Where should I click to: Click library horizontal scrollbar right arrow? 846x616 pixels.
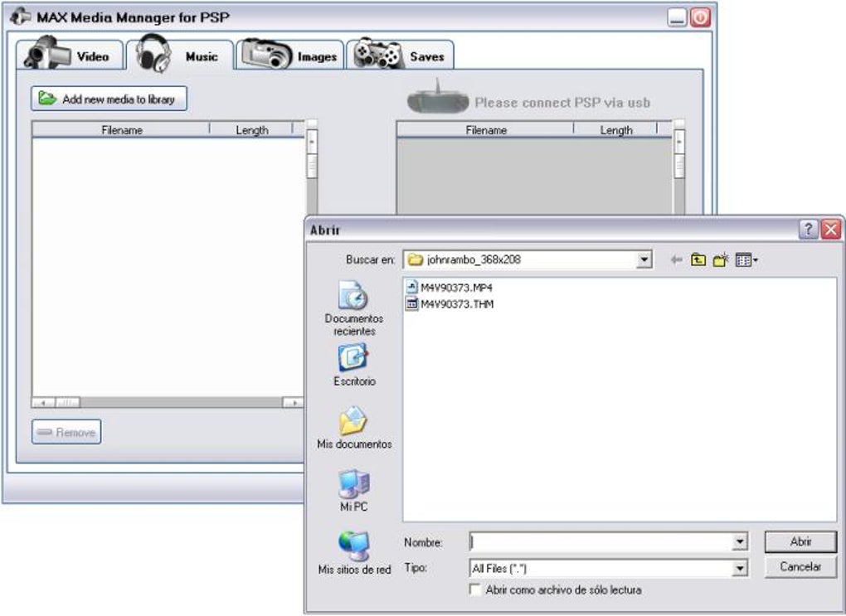point(293,402)
